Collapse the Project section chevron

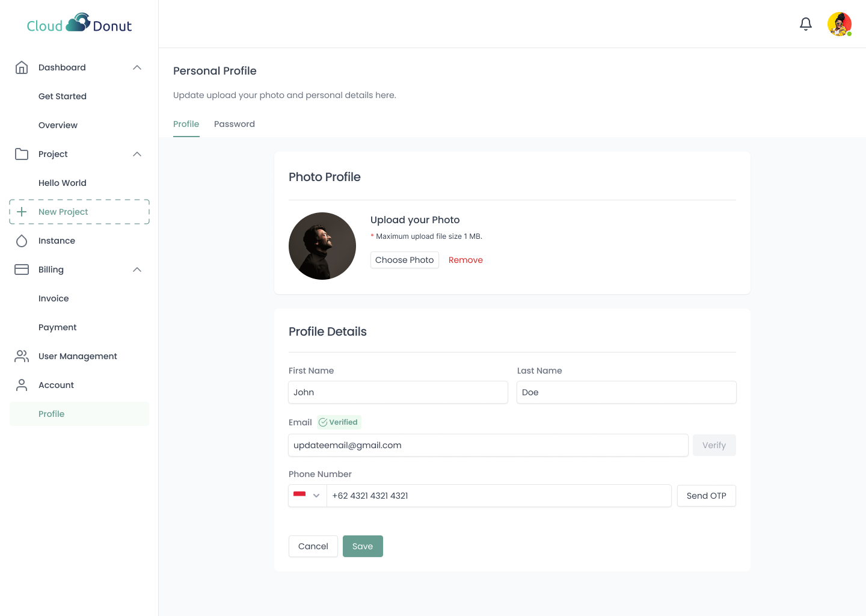137,154
